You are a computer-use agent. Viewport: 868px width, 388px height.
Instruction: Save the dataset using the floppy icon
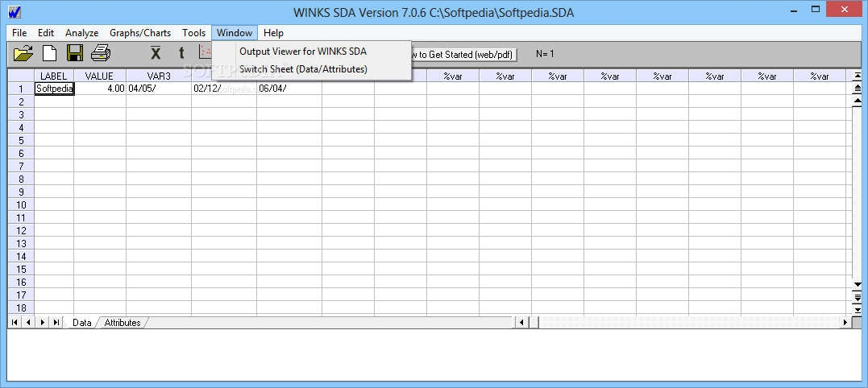75,53
